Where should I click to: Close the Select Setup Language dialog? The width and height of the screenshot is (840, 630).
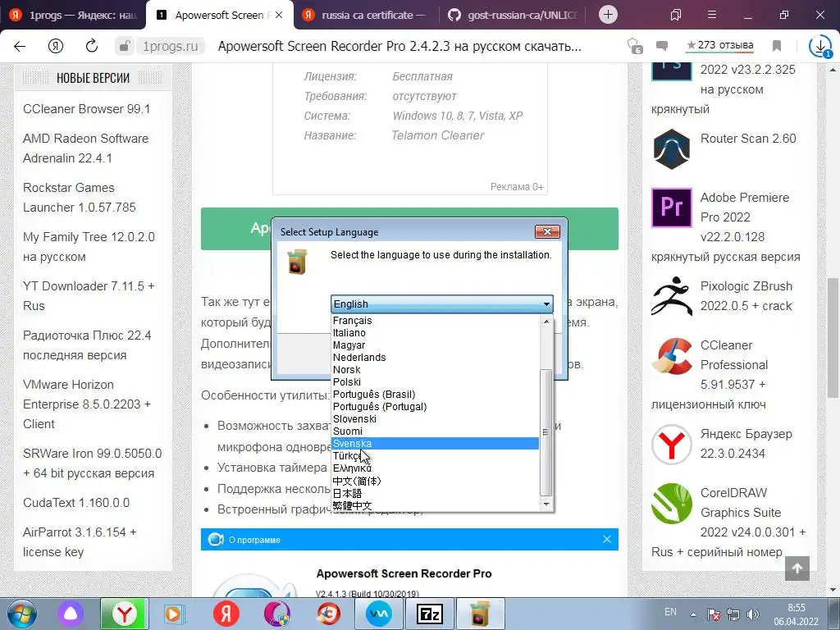(x=547, y=231)
